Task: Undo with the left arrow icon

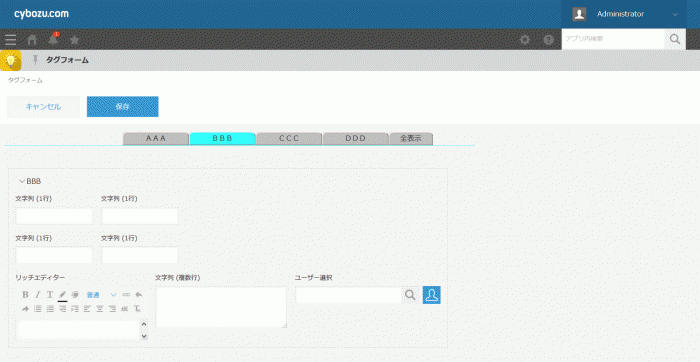Action: click(139, 295)
